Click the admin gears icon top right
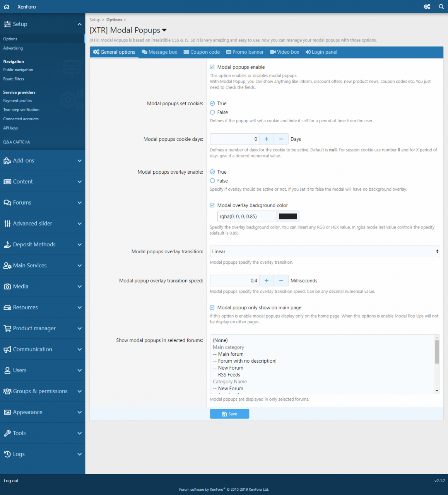The width and height of the screenshot is (448, 495). point(427,7)
